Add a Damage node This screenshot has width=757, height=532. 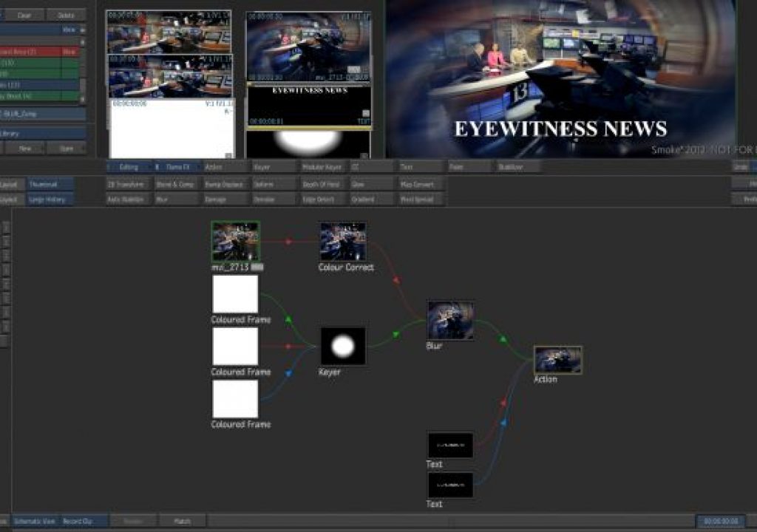pyautogui.click(x=226, y=199)
